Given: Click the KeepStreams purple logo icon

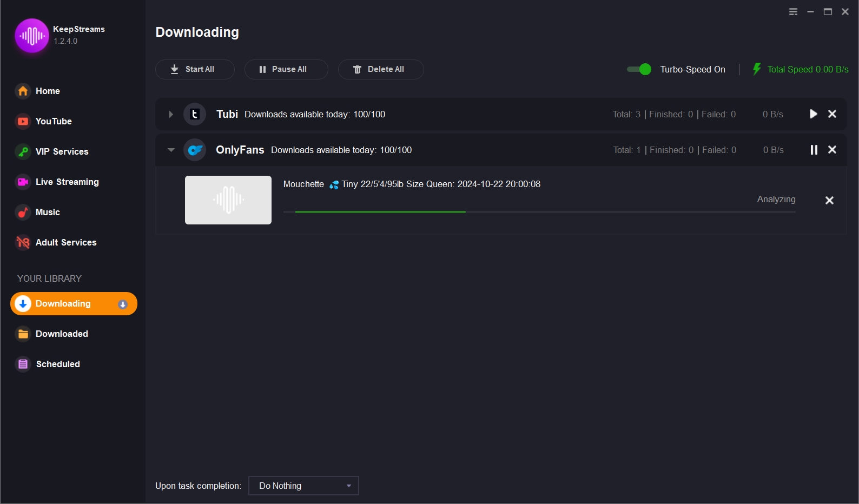Looking at the screenshot, I should pyautogui.click(x=32, y=36).
